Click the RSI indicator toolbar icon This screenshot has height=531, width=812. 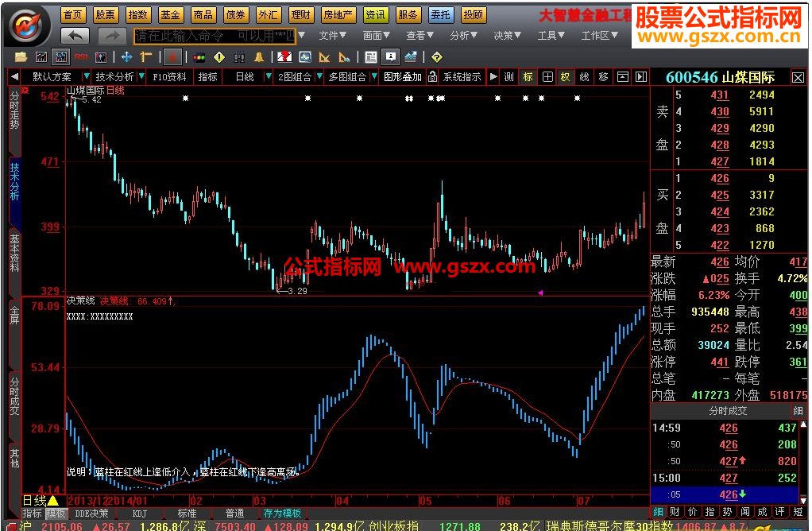81,57
